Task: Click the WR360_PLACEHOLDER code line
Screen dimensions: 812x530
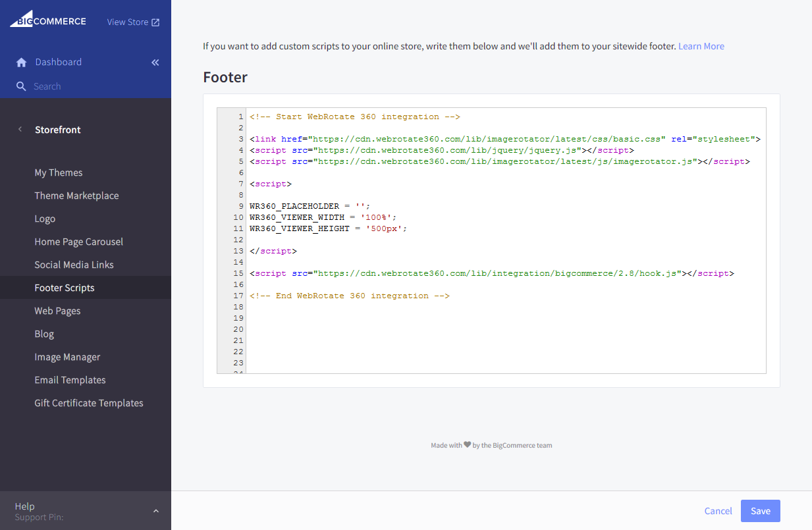Action: [310, 206]
